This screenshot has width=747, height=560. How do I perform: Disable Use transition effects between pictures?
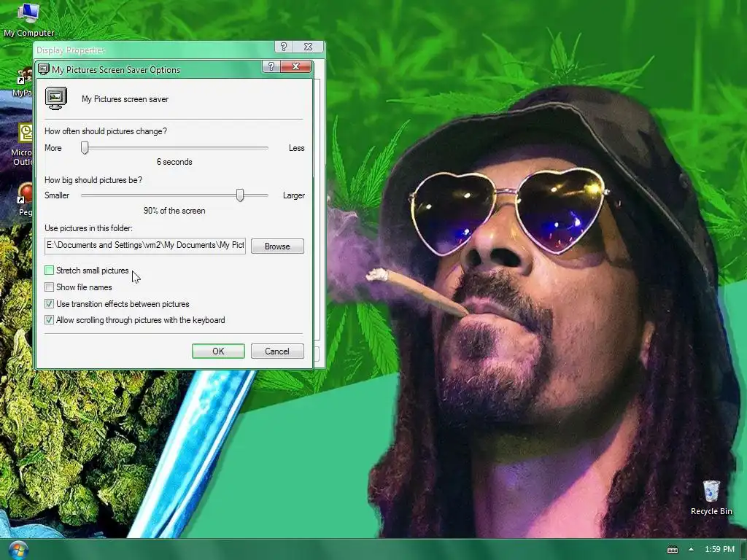[49, 304]
